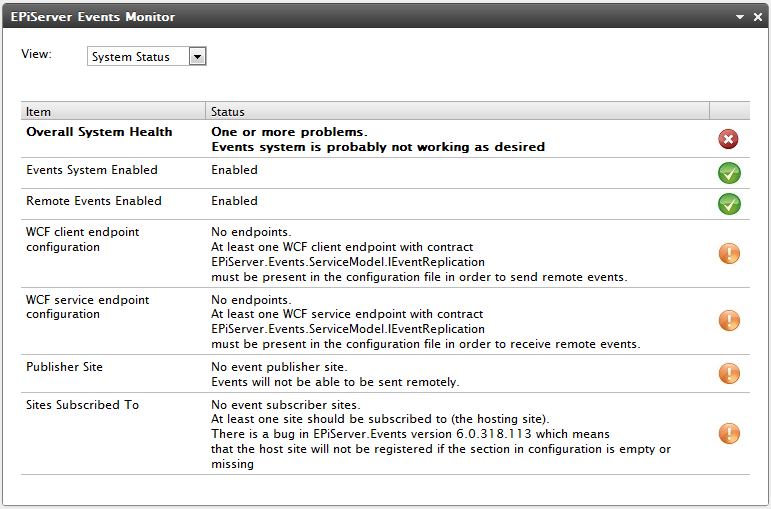Click the Enabled status for Remote Events
This screenshot has height=509, width=771.
(x=235, y=201)
